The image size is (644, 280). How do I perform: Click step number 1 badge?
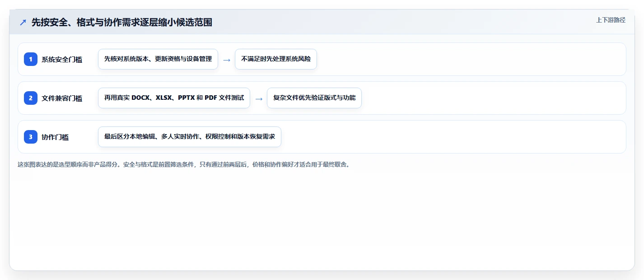[31, 59]
